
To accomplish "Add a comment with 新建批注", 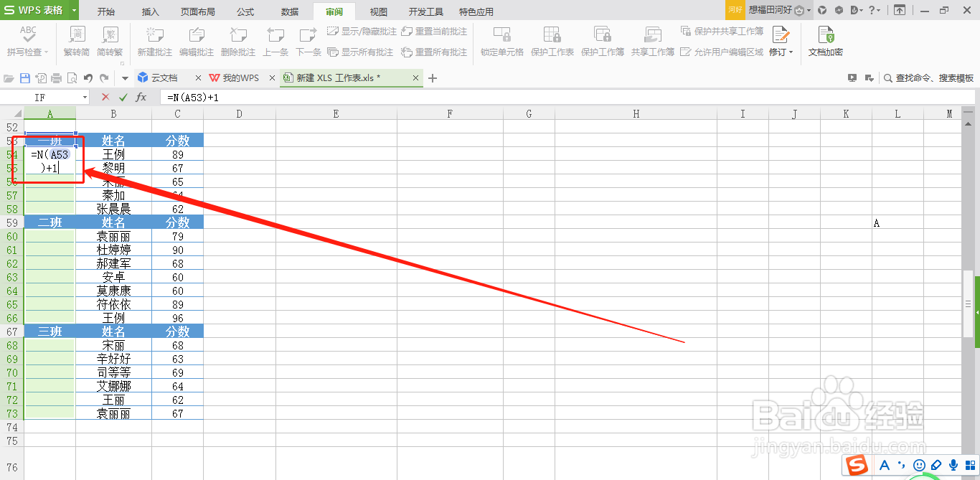I will tap(155, 41).
